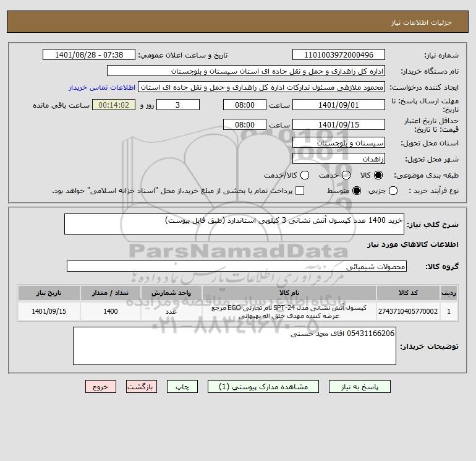Click the 'تاریخ نیاز' column header
This screenshot has height=461, width=476.
click(x=49, y=293)
